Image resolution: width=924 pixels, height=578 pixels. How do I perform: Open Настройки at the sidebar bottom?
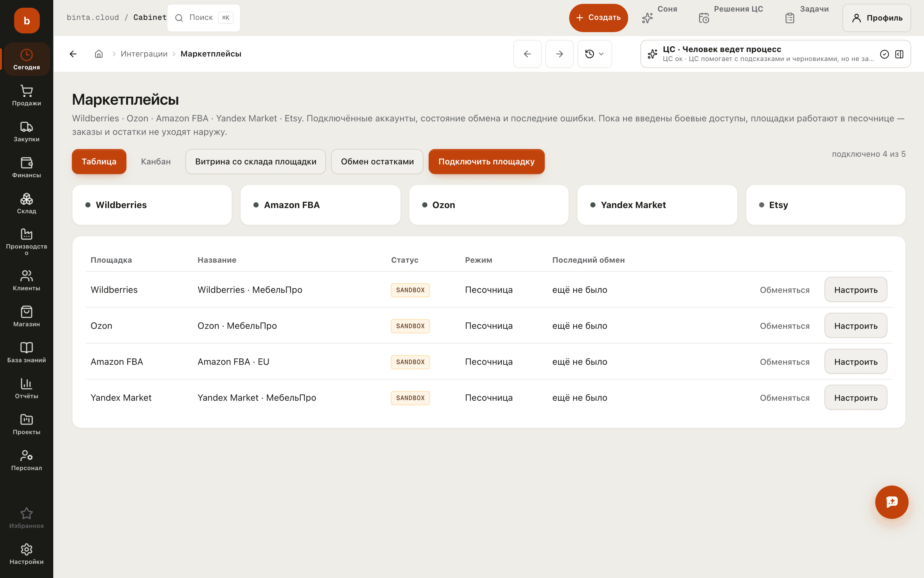tap(26, 554)
